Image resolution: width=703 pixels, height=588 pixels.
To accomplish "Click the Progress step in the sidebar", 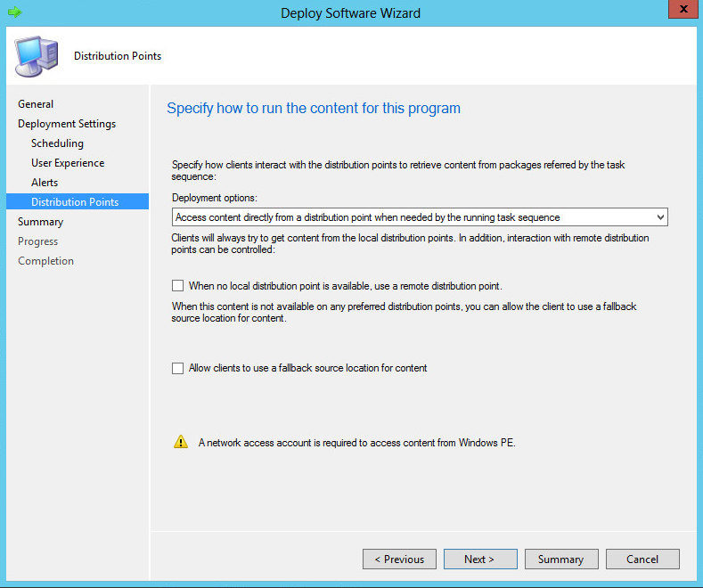I will [x=37, y=241].
